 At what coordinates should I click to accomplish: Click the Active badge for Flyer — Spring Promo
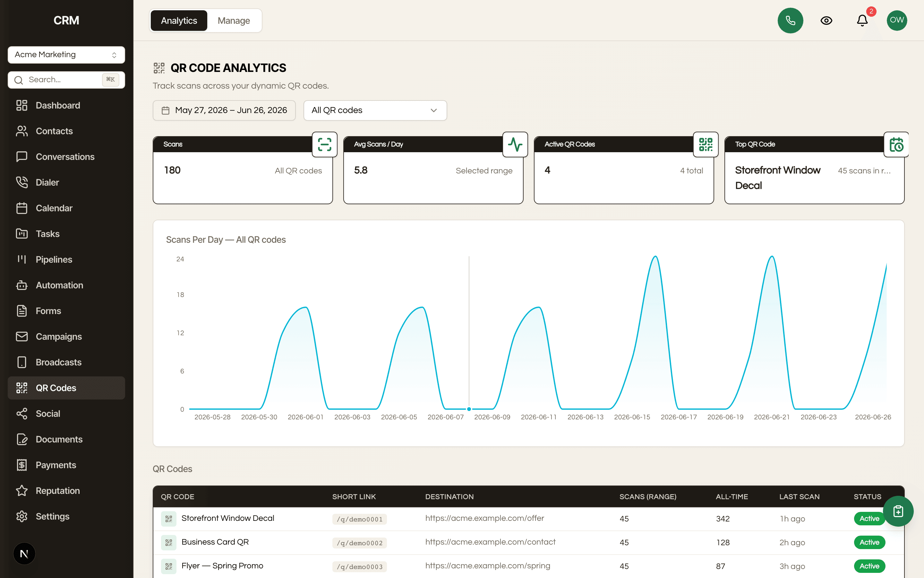[869, 566]
